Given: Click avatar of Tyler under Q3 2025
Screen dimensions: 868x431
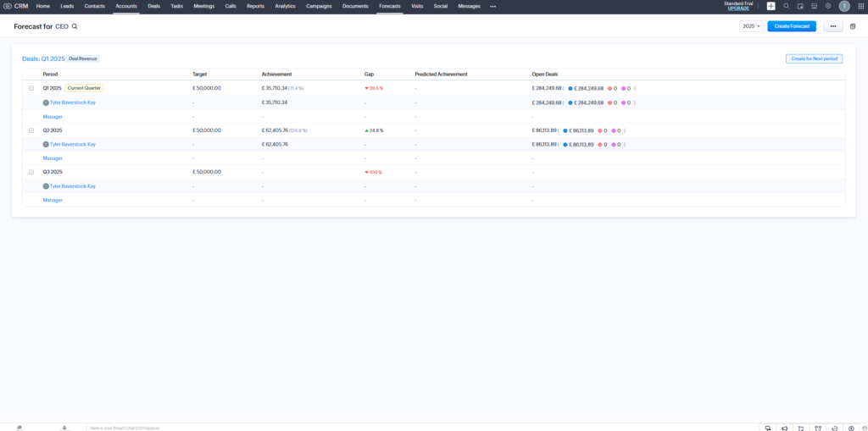Looking at the screenshot, I should pyautogui.click(x=46, y=186).
